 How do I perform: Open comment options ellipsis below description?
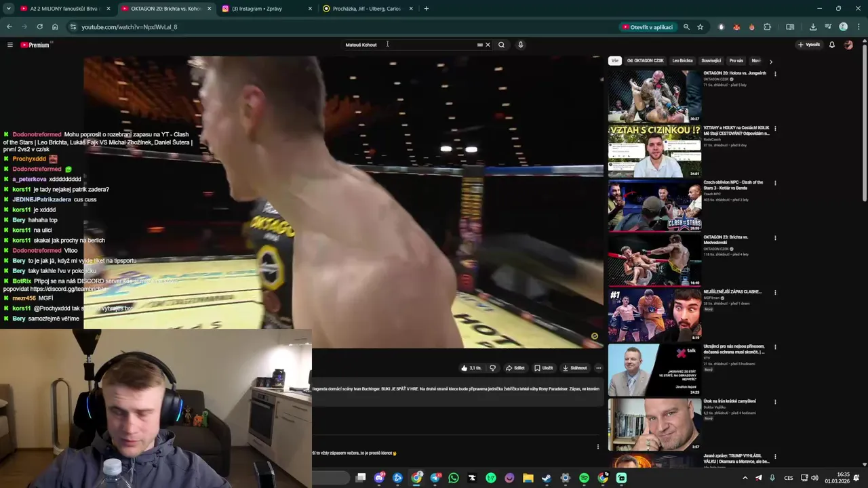click(597, 447)
